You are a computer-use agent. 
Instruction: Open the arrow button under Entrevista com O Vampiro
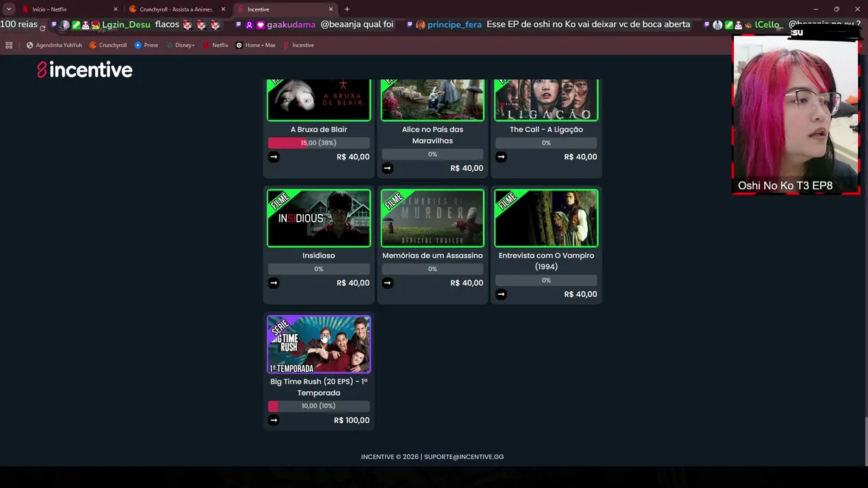pyautogui.click(x=501, y=294)
